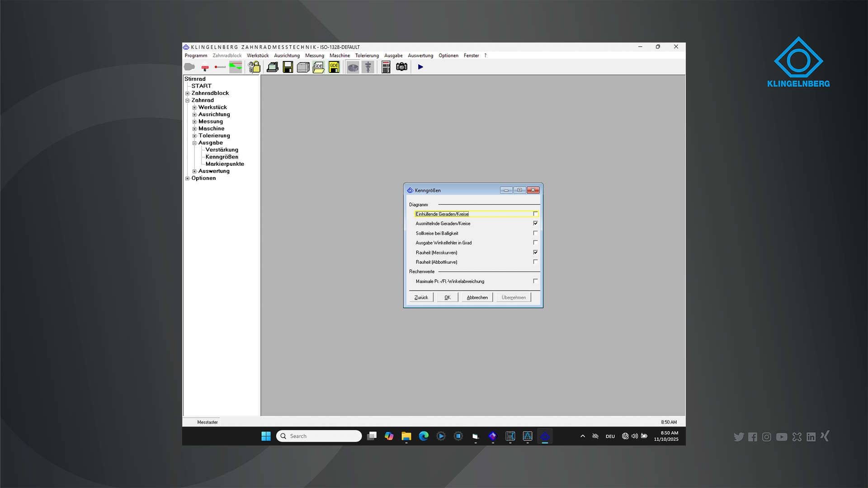Click the green tolerance diagram toolbar icon
The height and width of the screenshot is (488, 868).
pos(236,67)
